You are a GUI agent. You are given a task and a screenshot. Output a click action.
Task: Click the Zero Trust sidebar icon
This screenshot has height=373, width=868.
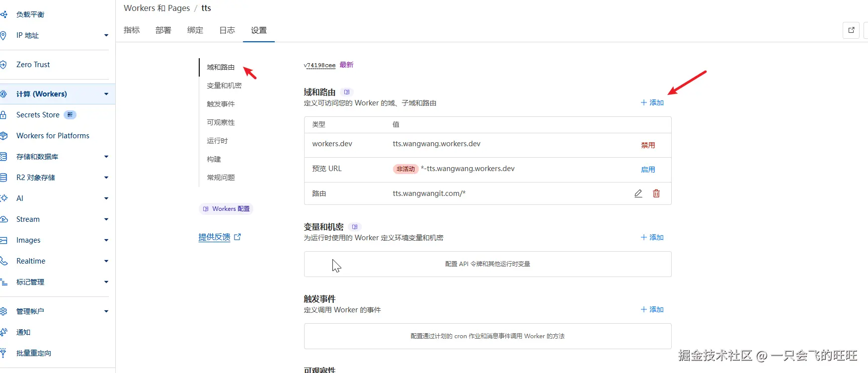point(3,65)
